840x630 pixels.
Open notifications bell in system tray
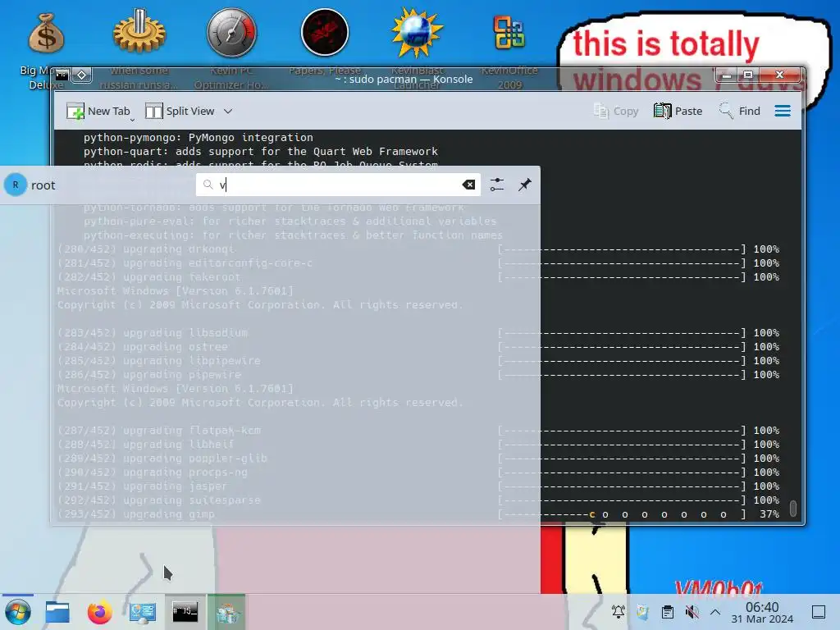(619, 612)
